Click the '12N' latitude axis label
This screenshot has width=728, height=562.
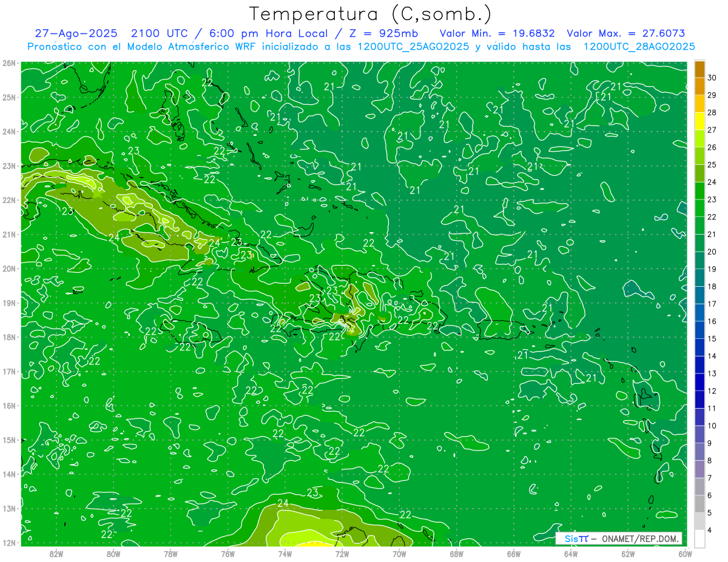[8, 543]
